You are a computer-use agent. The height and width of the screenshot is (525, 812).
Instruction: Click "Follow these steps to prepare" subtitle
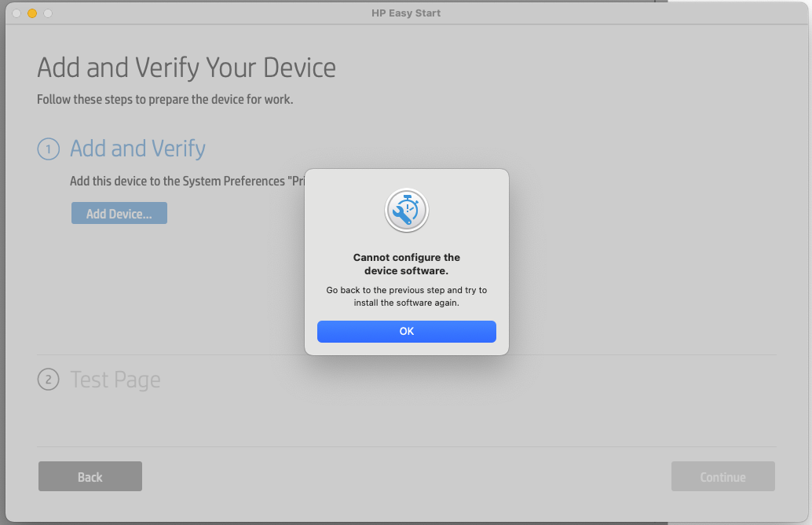(165, 100)
